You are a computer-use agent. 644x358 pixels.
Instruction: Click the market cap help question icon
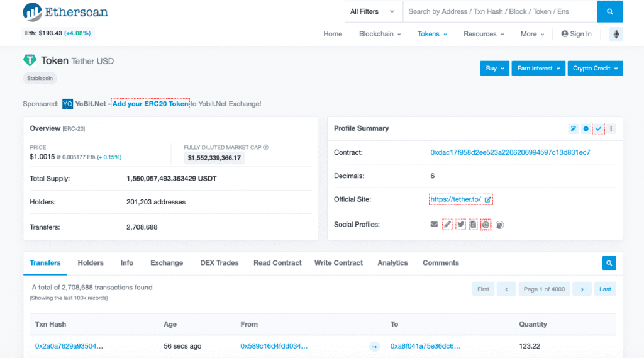[x=266, y=147]
